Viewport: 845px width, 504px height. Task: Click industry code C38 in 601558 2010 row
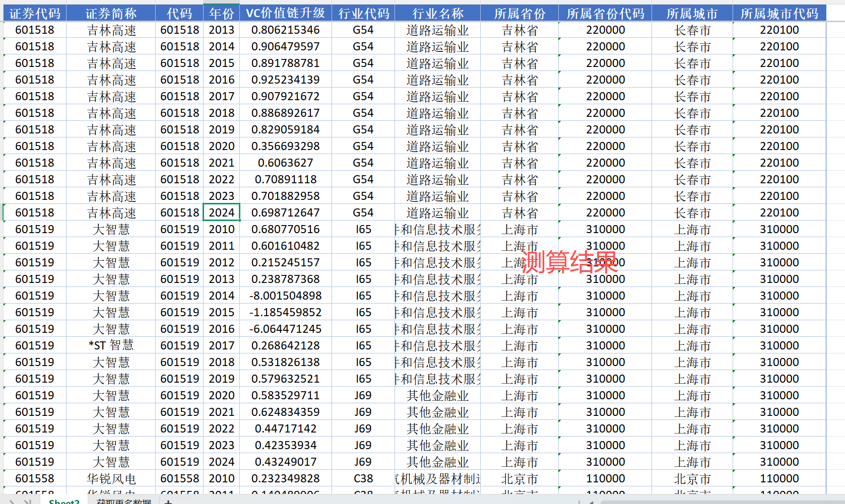tap(363, 479)
